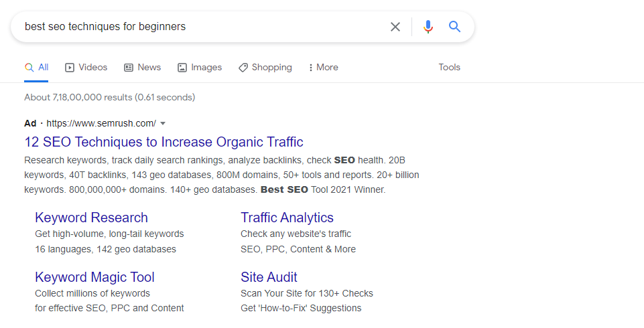Screen dimensions: 644x328
Task: Click the three-dot More icon
Action: coord(310,68)
